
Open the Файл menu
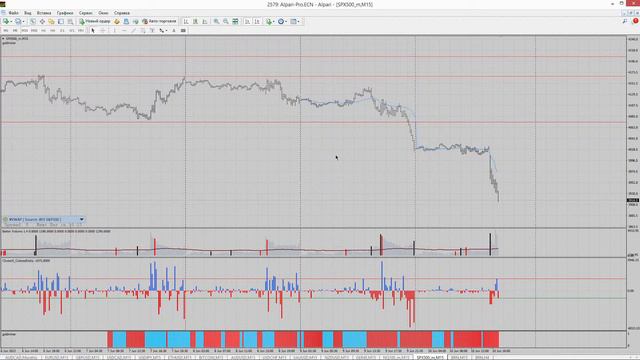pos(13,13)
